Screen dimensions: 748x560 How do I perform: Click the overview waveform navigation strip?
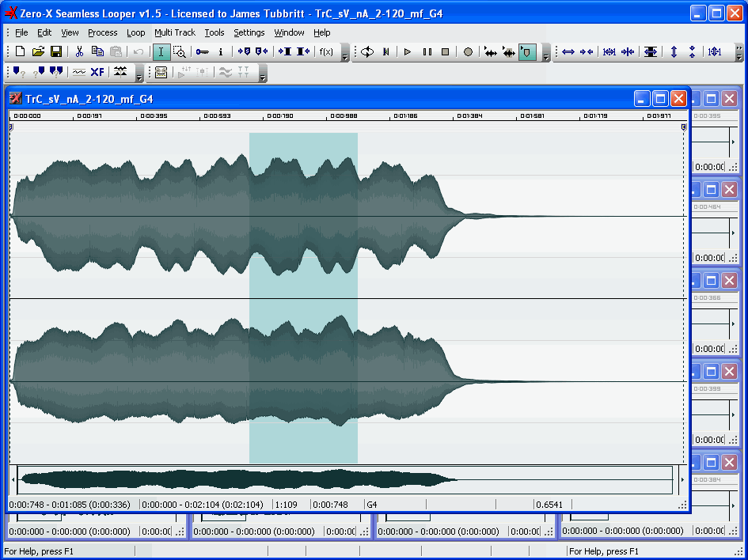tap(345, 479)
